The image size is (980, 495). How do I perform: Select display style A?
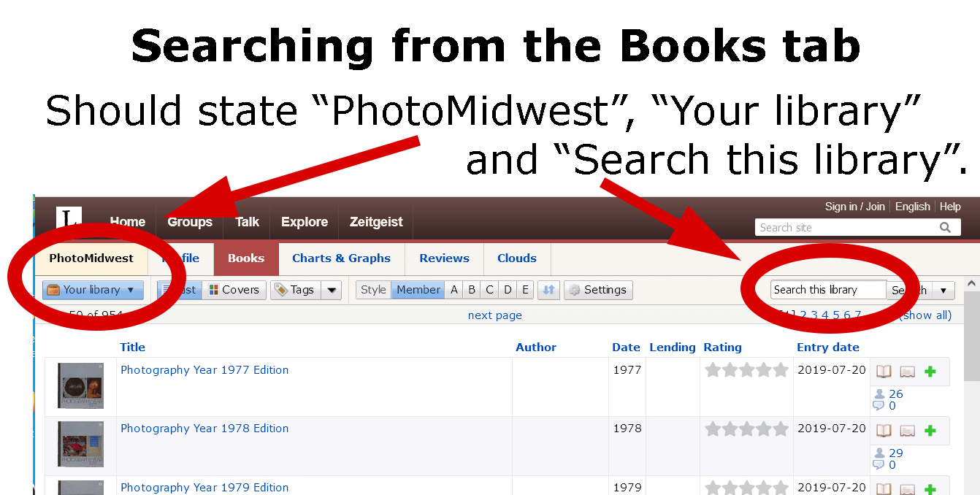coord(454,290)
